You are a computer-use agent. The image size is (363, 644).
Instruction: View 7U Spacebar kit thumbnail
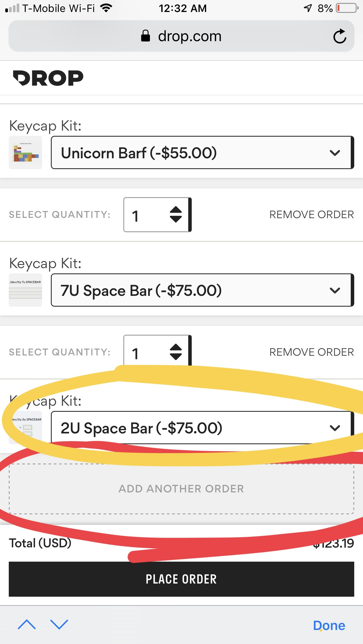click(25, 290)
